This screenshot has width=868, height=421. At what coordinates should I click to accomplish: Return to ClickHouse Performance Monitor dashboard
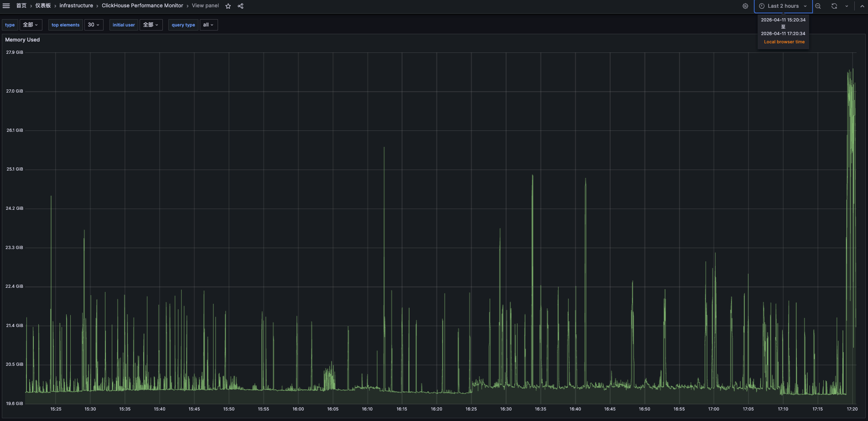coord(142,6)
